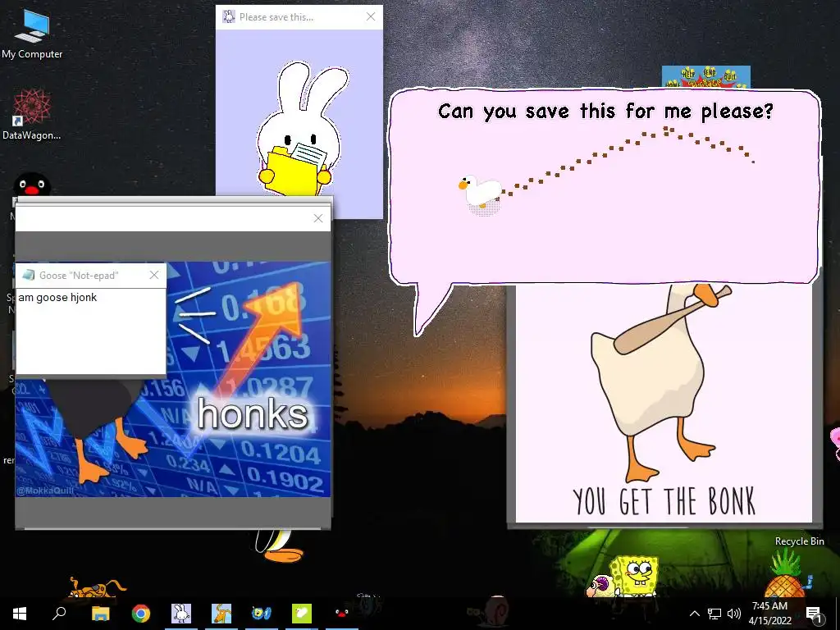Viewport: 840px width, 630px height.
Task: Click the Goose "Not-epad" title text
Action: [x=79, y=276]
